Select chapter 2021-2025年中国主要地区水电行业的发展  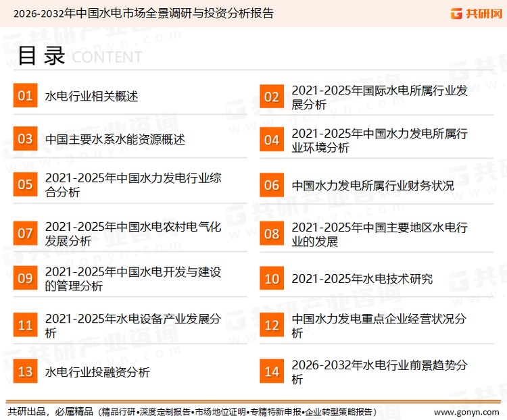click(379, 234)
